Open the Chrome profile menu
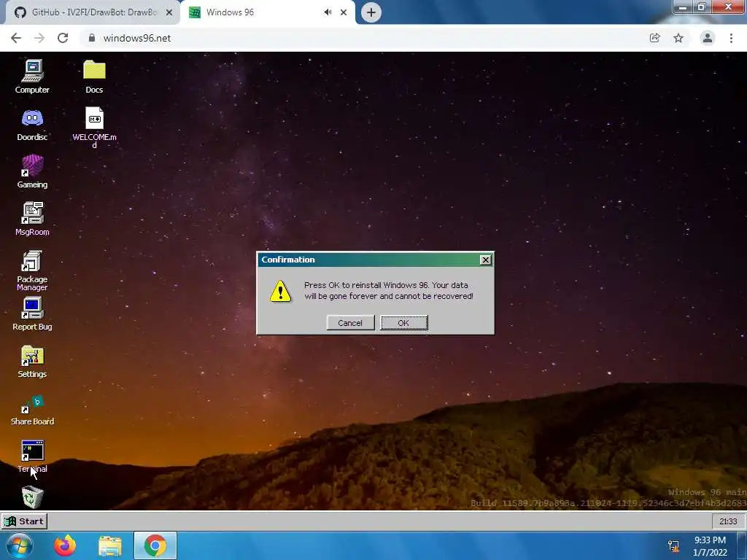Image resolution: width=747 pixels, height=560 pixels. [708, 38]
